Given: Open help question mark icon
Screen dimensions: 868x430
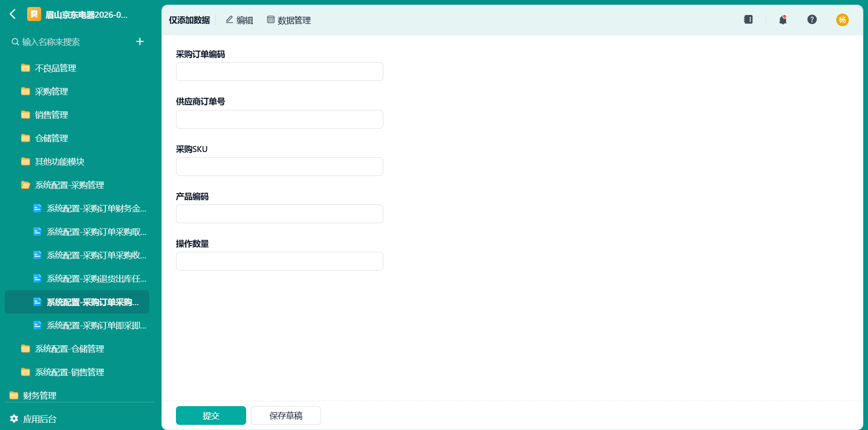Looking at the screenshot, I should pos(812,20).
